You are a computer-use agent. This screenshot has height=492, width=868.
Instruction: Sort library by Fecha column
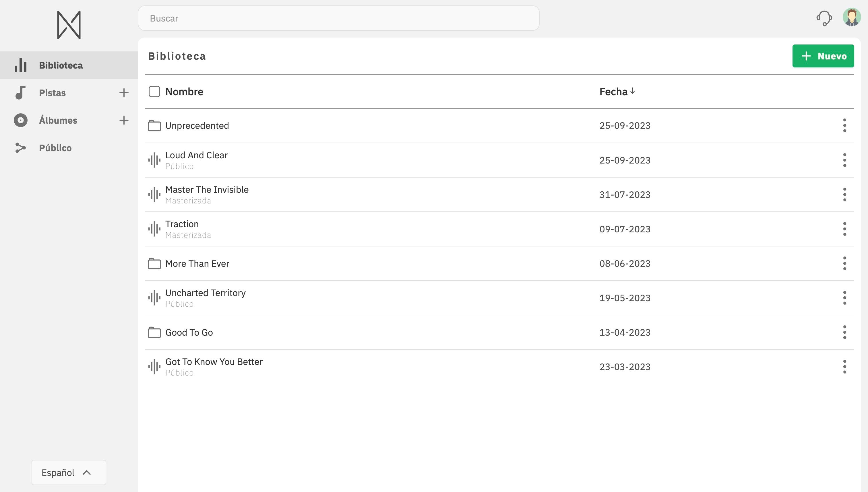click(x=617, y=91)
